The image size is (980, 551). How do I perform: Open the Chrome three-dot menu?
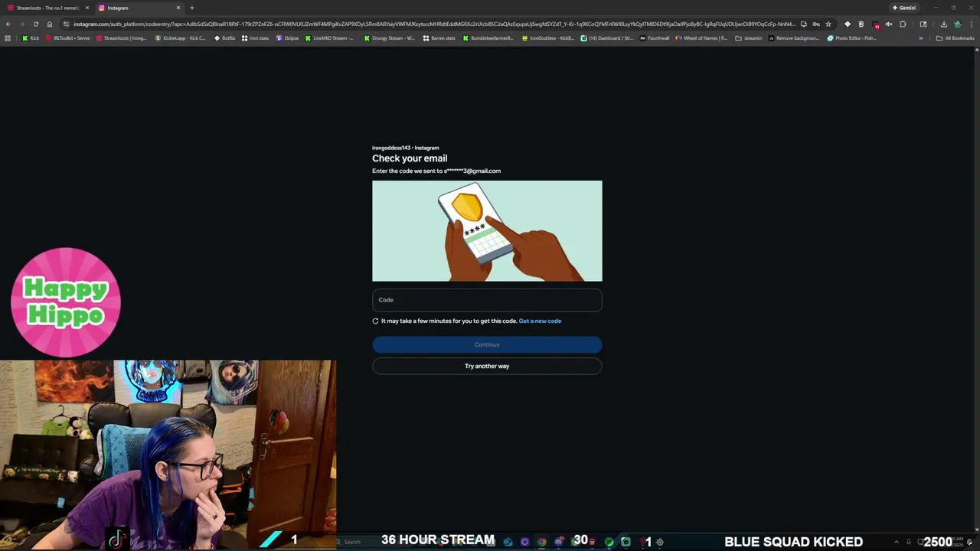tap(971, 24)
